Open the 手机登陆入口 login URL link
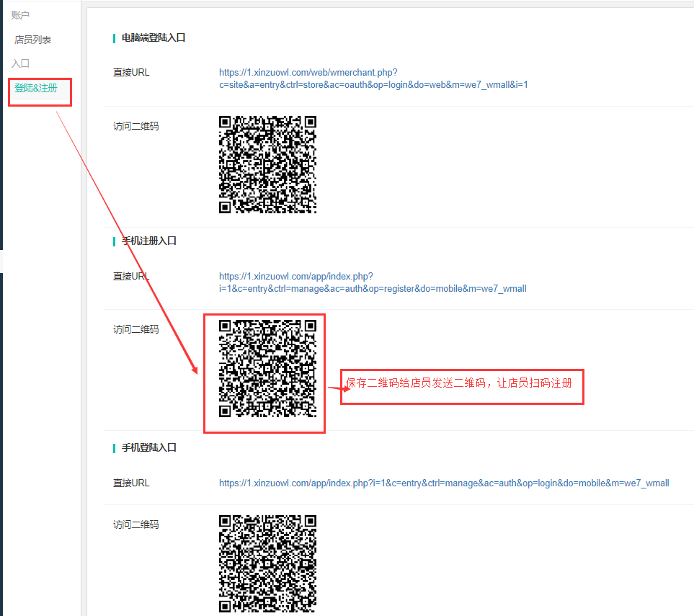 (x=444, y=483)
